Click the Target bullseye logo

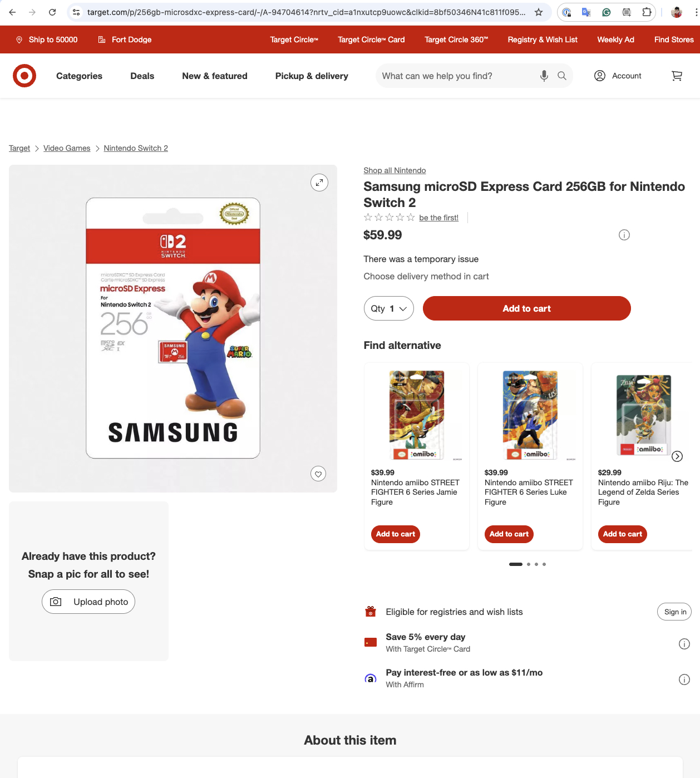coord(24,76)
